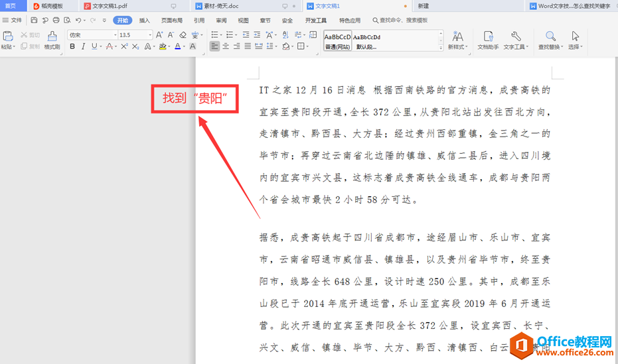Click the Print icon in quick access bar

tap(56, 20)
